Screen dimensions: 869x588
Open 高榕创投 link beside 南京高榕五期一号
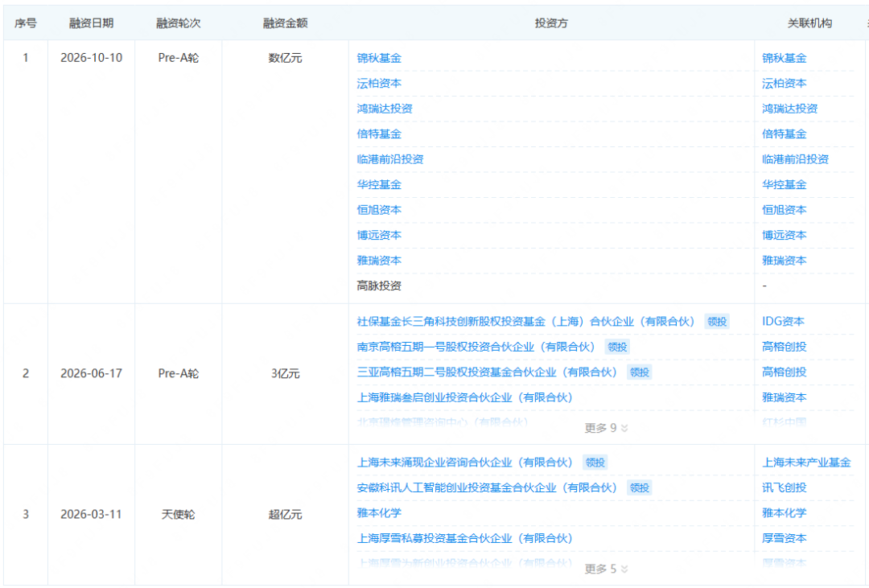(x=785, y=347)
